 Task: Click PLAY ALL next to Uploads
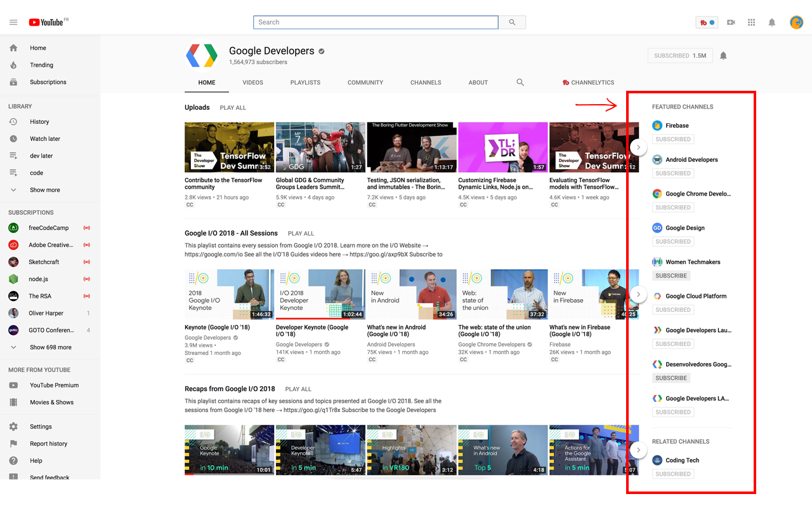pyautogui.click(x=233, y=108)
